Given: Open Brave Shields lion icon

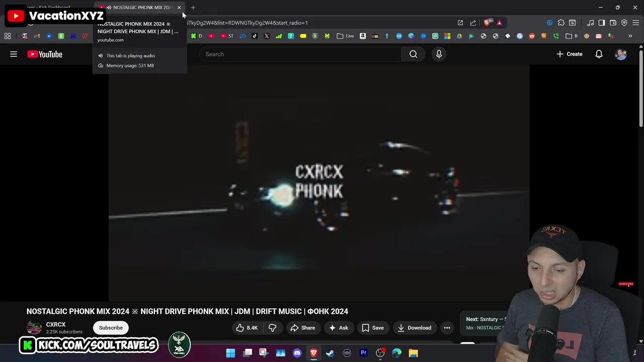Looking at the screenshot, I should [x=487, y=23].
